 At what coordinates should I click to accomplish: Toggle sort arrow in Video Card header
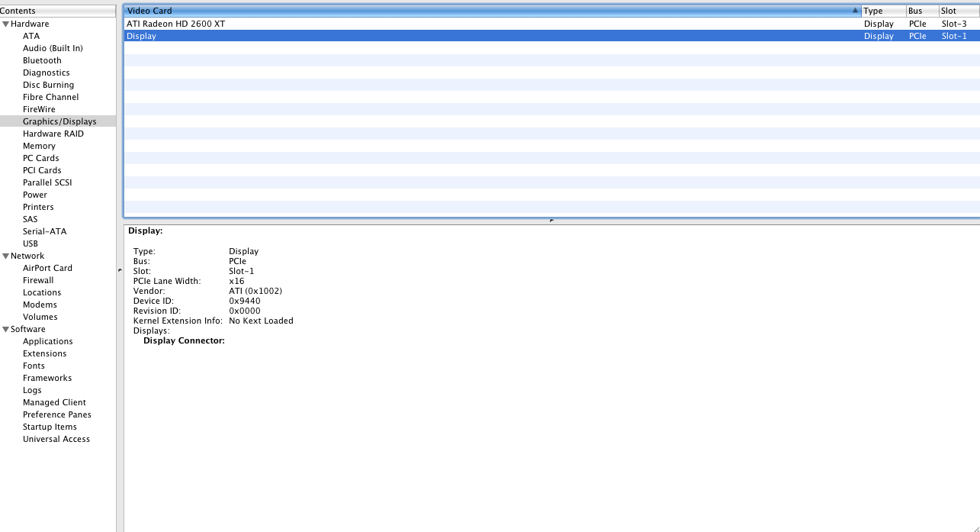tap(855, 11)
